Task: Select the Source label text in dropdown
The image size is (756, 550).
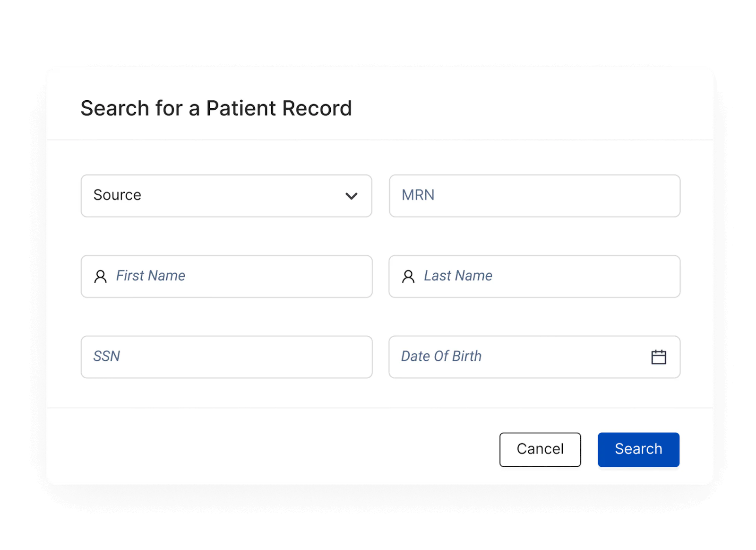Action: coord(117,195)
